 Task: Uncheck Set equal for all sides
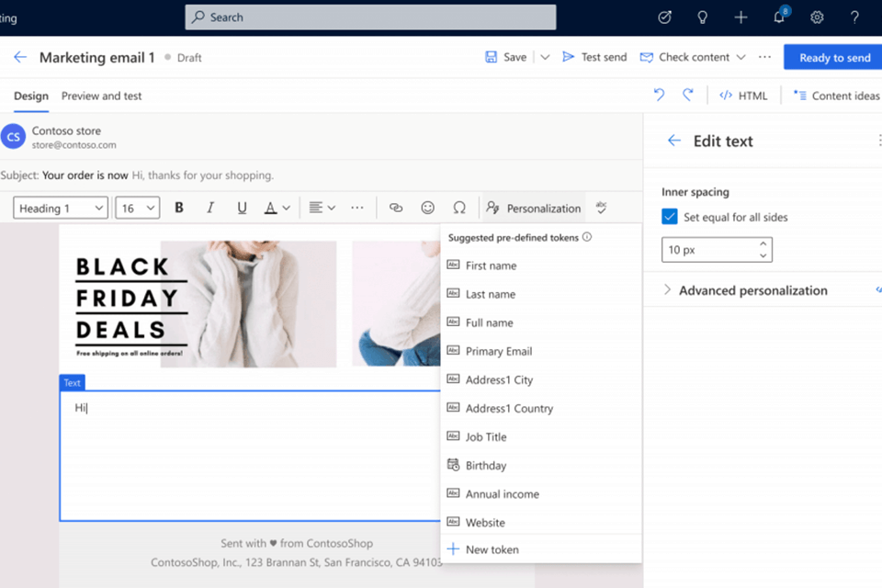pos(670,218)
